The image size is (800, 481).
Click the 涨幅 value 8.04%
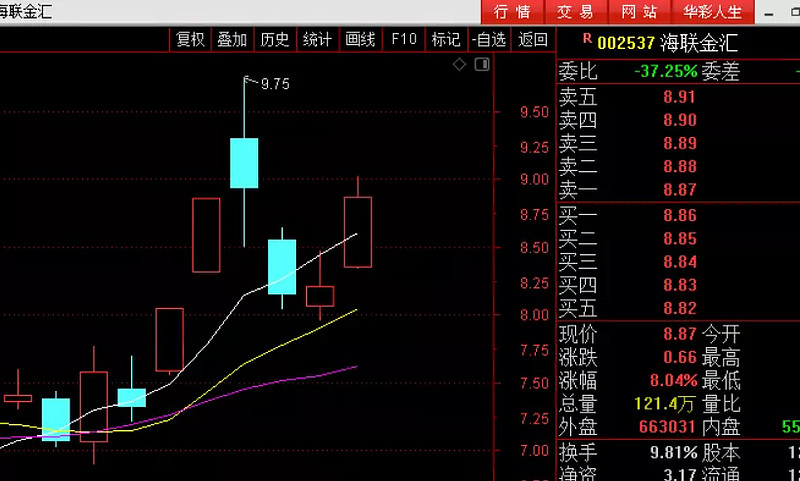click(x=673, y=381)
